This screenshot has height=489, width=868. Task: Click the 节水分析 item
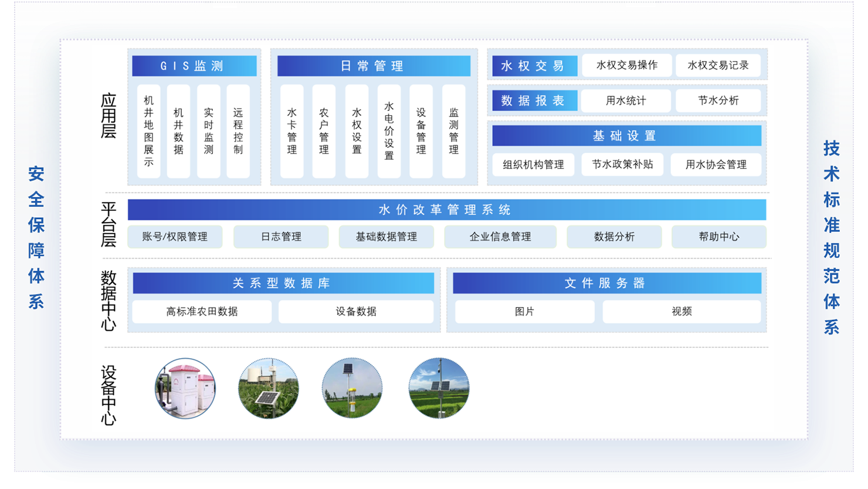pos(719,100)
